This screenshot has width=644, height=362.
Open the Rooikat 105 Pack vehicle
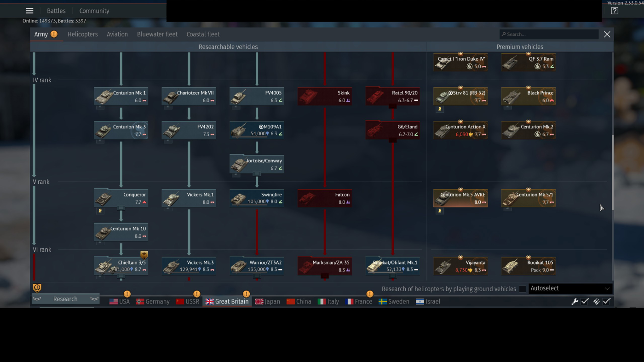coord(529,267)
